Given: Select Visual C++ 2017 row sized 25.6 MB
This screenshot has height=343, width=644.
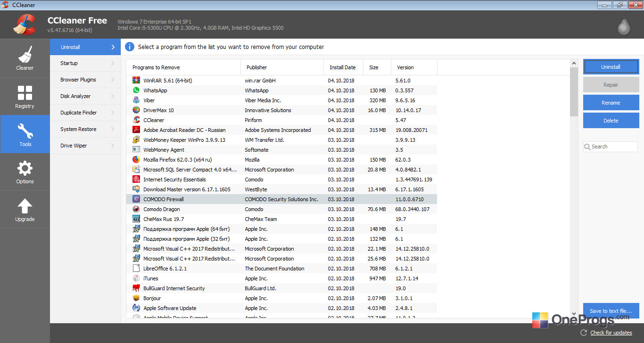Looking at the screenshot, I should pos(281,259).
